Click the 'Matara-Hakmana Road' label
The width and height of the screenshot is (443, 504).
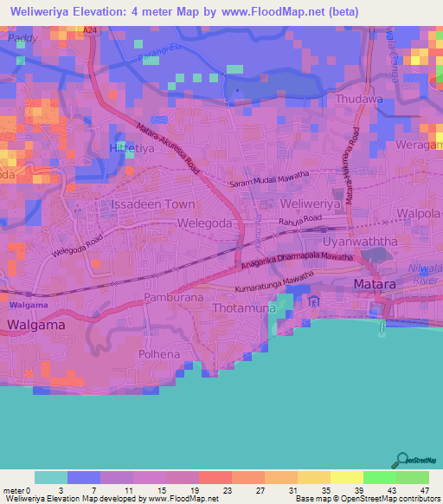click(352, 166)
